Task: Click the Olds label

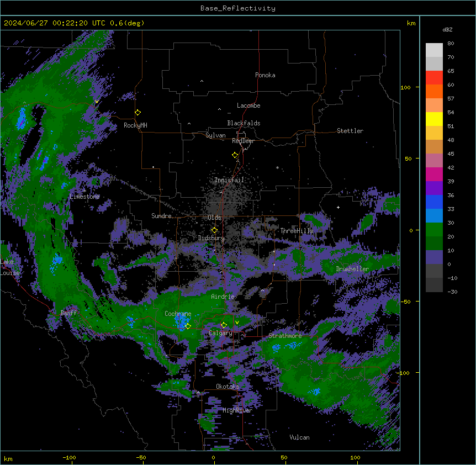Action: 214,218
